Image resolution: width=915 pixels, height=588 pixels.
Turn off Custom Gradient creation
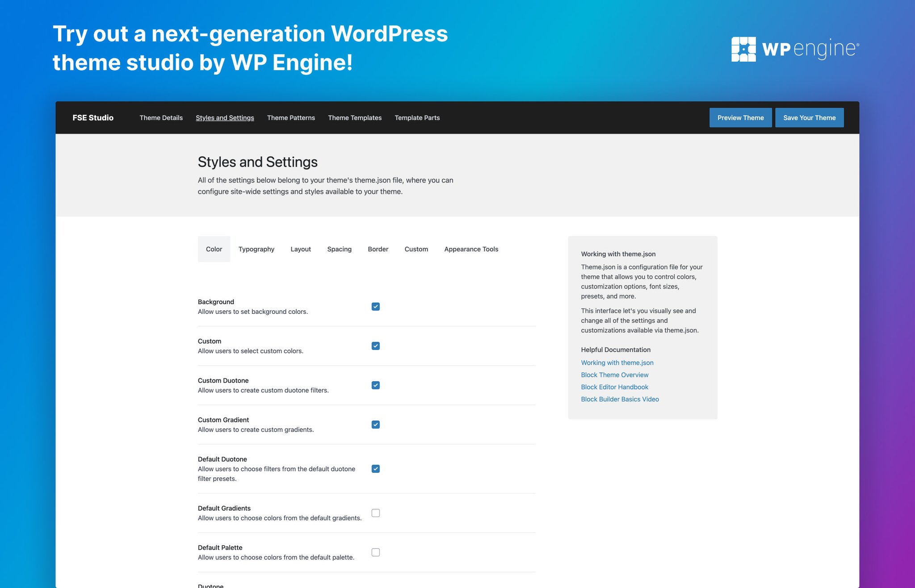pyautogui.click(x=376, y=424)
